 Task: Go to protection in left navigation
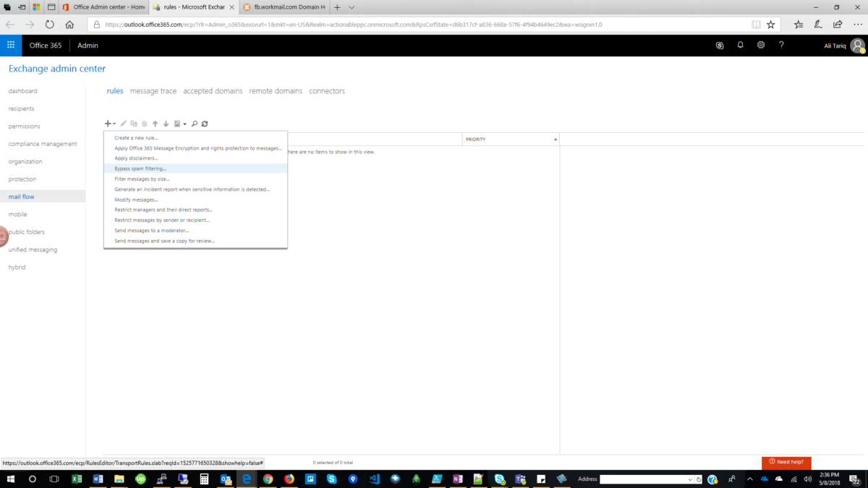tap(22, 179)
